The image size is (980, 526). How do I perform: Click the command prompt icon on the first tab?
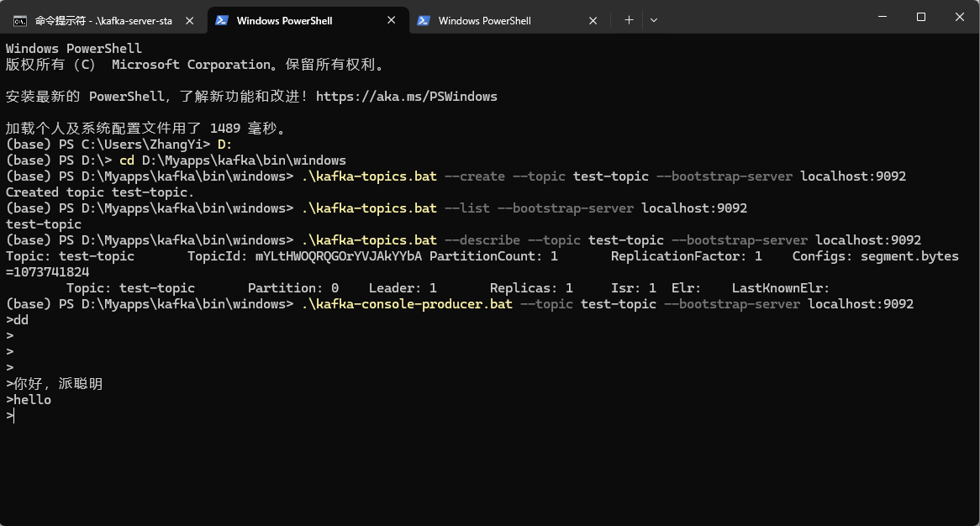[20, 21]
